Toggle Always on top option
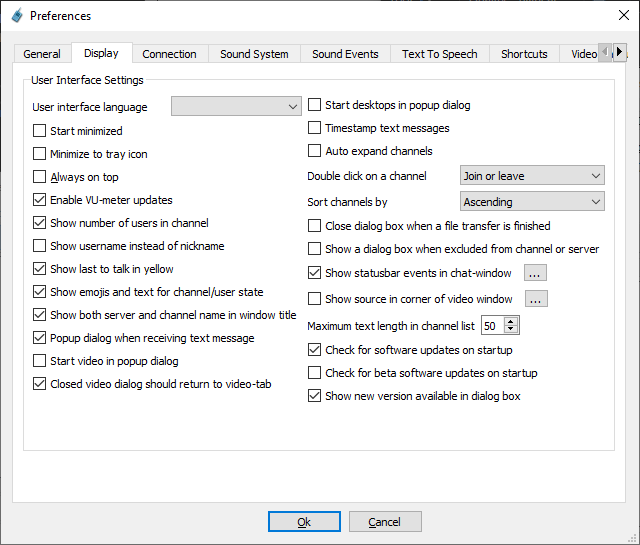The image size is (640, 545). pos(40,177)
